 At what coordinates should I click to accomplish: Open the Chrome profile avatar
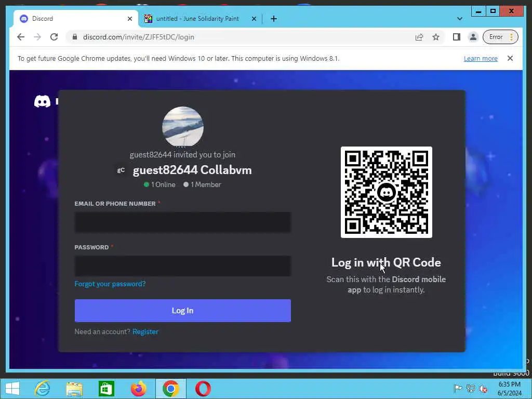click(473, 37)
